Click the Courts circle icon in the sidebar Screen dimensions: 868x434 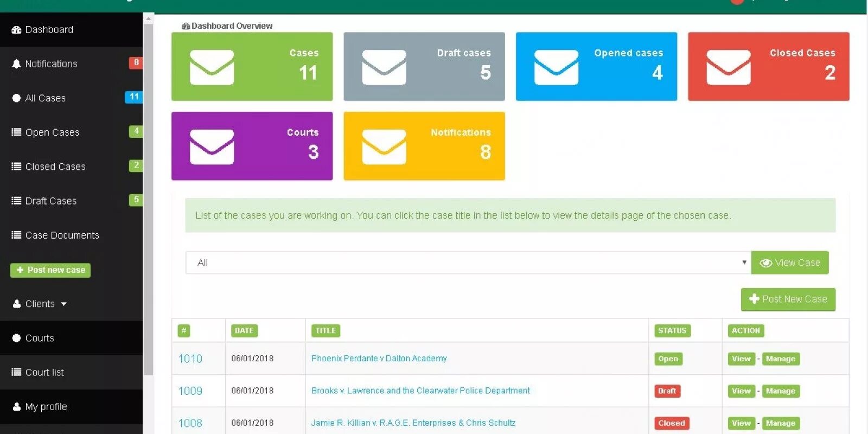pos(16,338)
